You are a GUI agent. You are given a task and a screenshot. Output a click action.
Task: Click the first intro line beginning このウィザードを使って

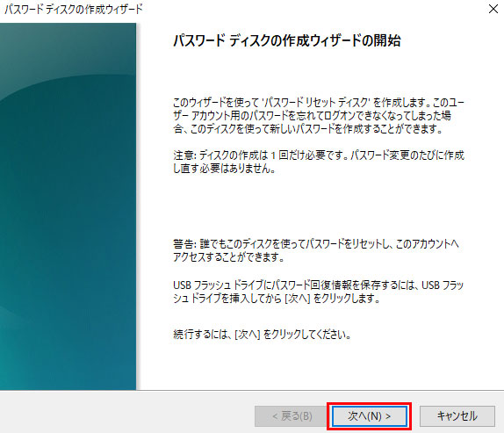click(x=319, y=103)
